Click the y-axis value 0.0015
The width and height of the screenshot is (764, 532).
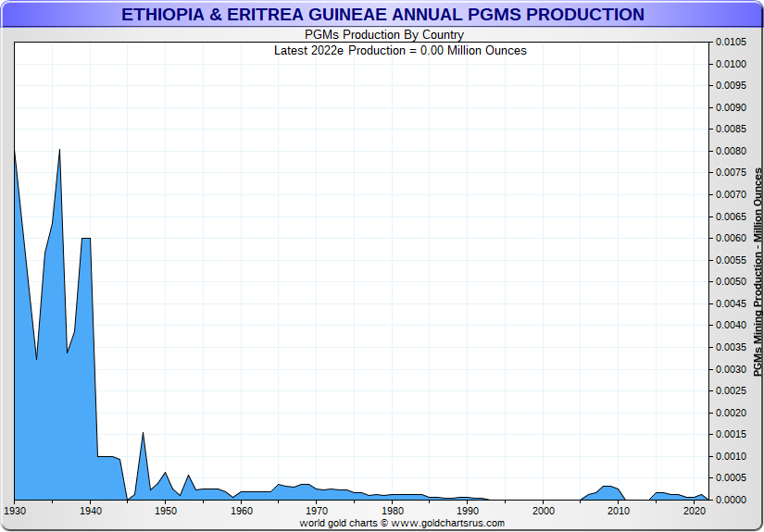click(x=731, y=435)
